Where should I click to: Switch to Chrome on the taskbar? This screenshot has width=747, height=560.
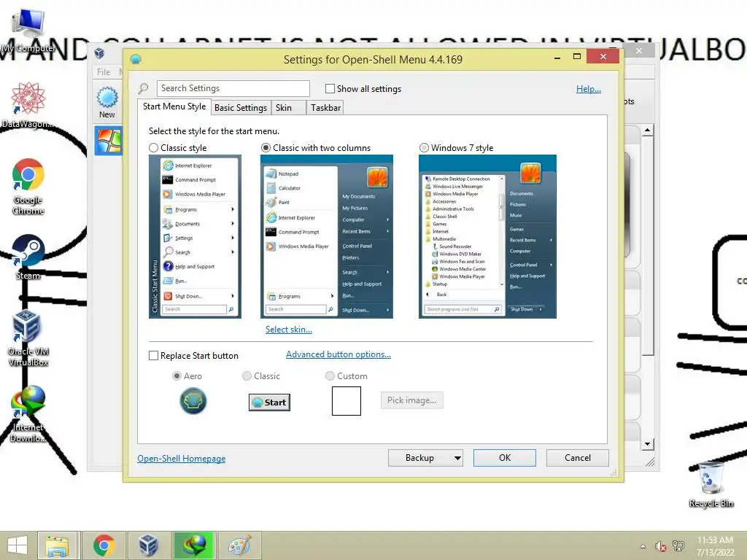click(x=104, y=545)
